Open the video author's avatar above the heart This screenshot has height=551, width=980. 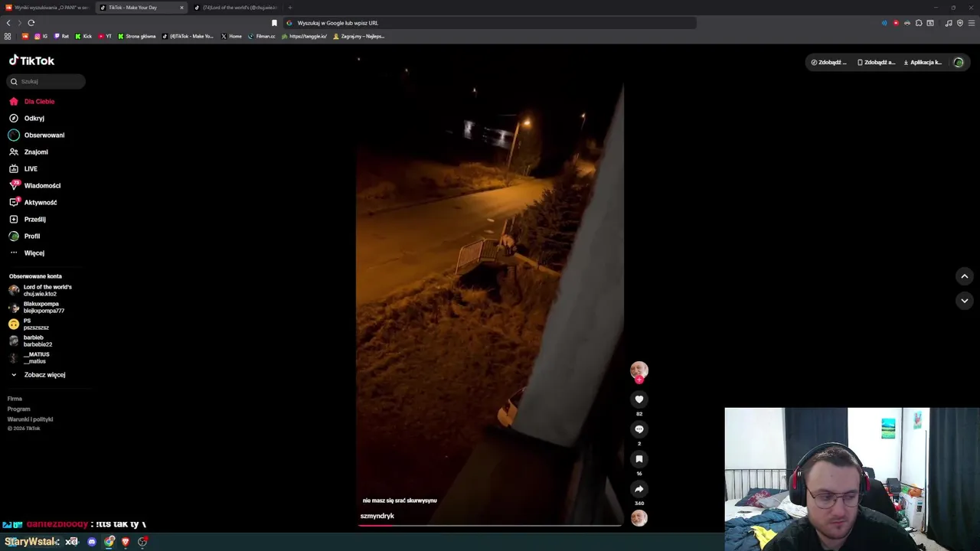tap(639, 370)
